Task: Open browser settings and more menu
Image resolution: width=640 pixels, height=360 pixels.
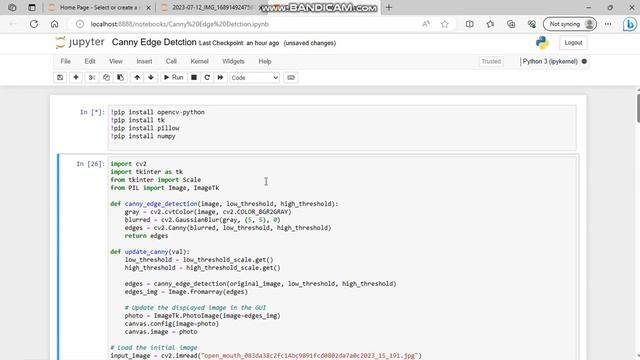Action: click(x=608, y=24)
